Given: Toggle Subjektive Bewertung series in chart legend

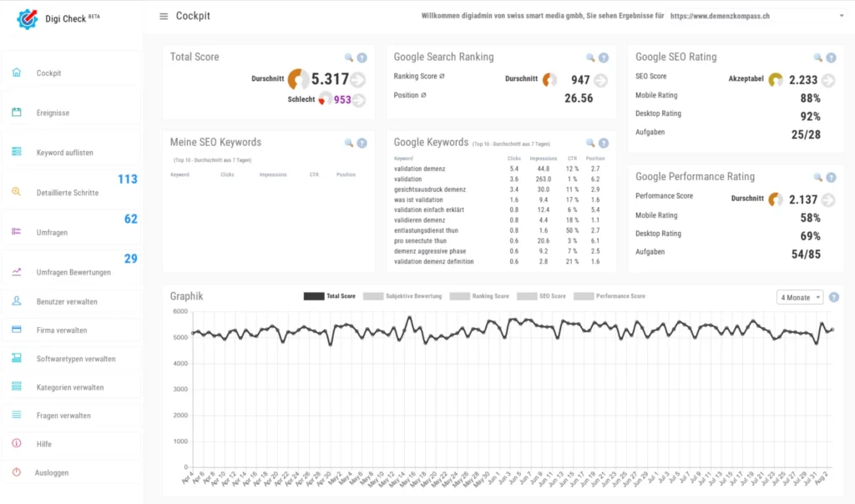Looking at the screenshot, I should (x=402, y=296).
